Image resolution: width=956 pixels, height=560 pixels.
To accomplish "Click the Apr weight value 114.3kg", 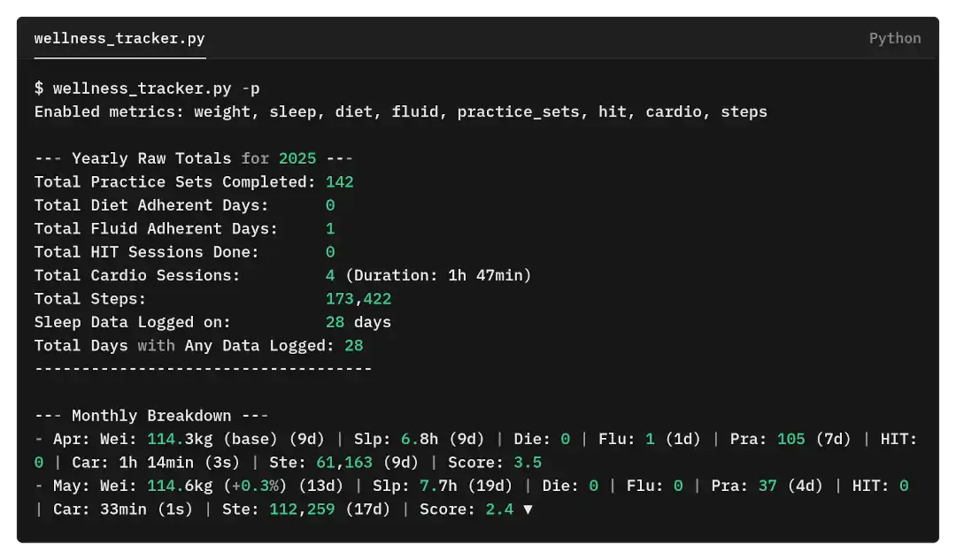I will click(180, 439).
